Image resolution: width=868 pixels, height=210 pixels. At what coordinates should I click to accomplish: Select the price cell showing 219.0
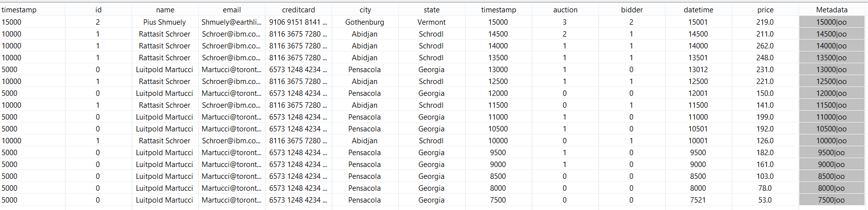click(x=765, y=22)
